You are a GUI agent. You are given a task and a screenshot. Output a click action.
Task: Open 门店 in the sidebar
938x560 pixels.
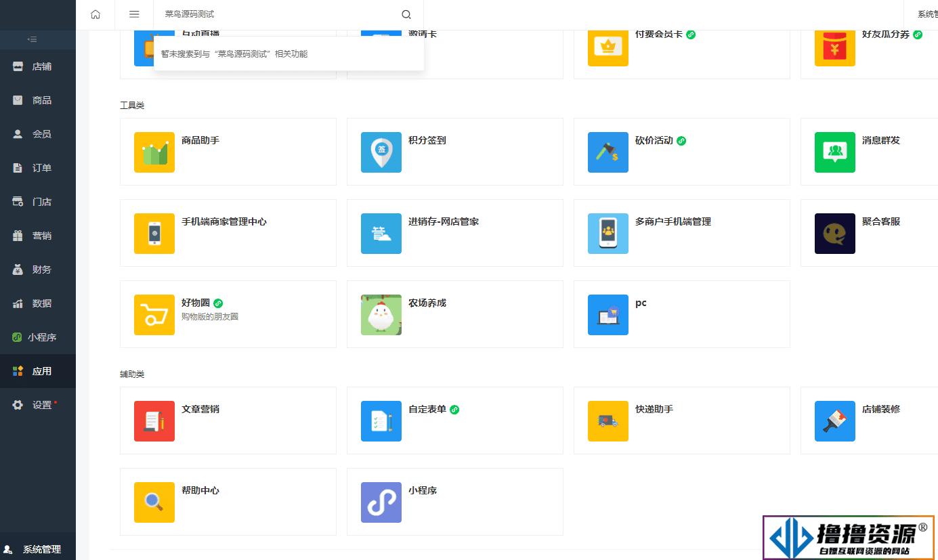click(x=38, y=202)
